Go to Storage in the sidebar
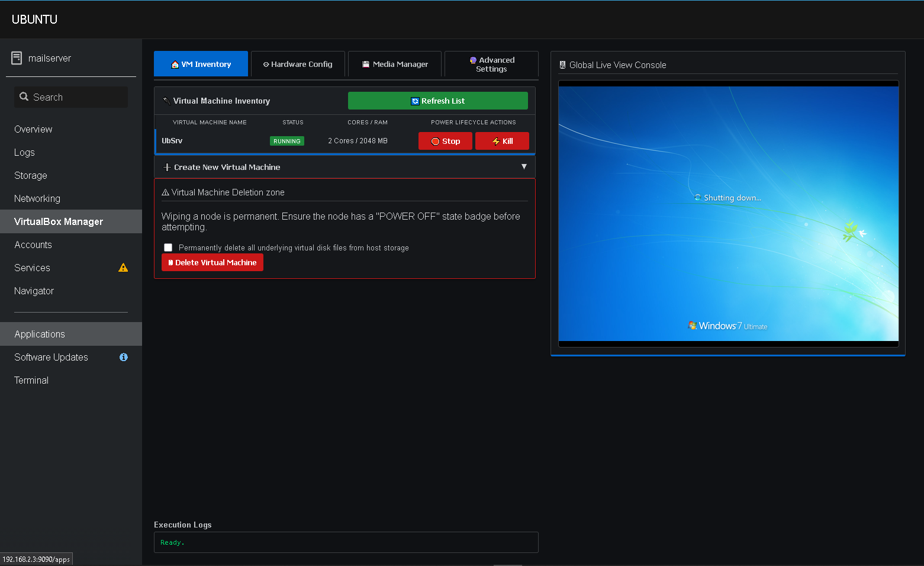This screenshot has width=924, height=566. [71, 175]
